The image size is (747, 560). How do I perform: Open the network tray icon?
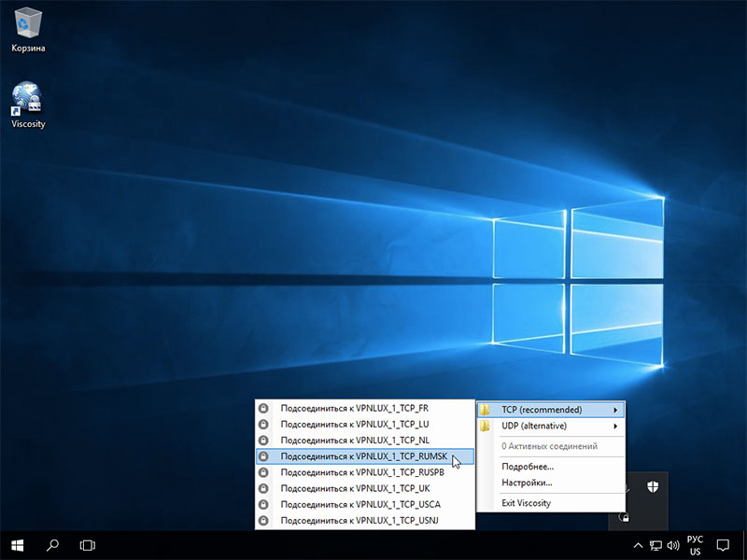pos(656,545)
